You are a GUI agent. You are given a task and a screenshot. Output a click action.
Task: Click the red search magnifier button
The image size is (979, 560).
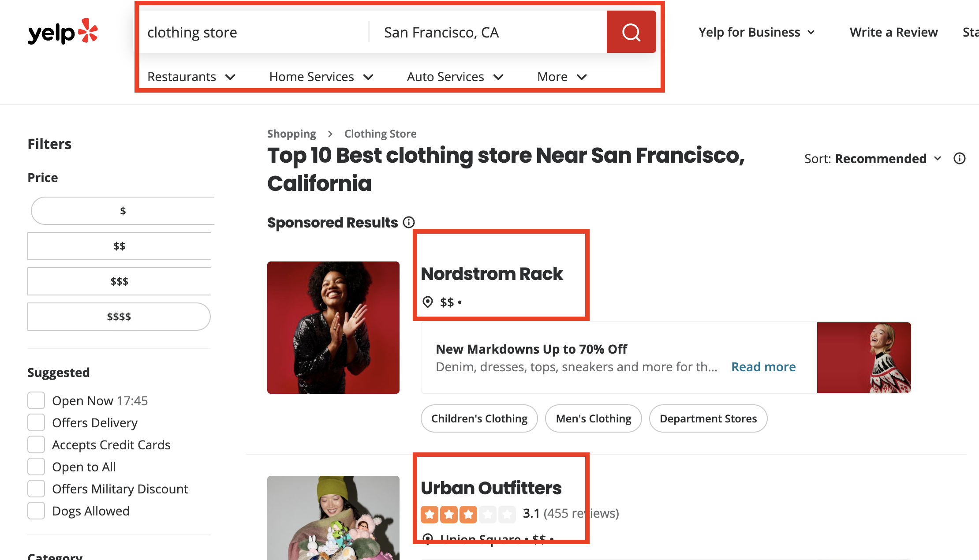(631, 32)
